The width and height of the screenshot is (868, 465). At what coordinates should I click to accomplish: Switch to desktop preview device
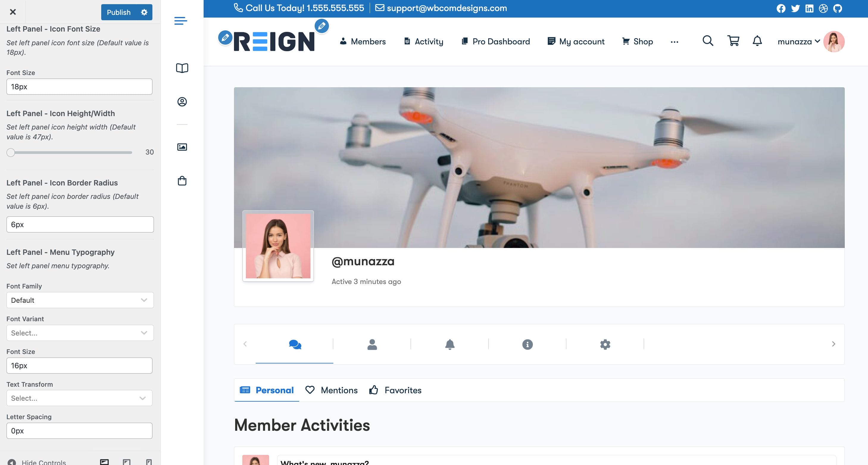point(104,462)
